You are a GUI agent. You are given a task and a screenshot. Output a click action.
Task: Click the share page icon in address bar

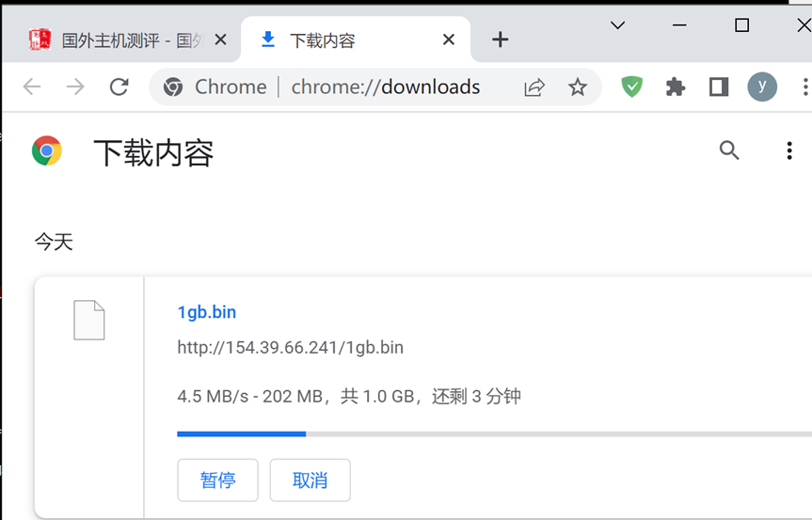(534, 87)
